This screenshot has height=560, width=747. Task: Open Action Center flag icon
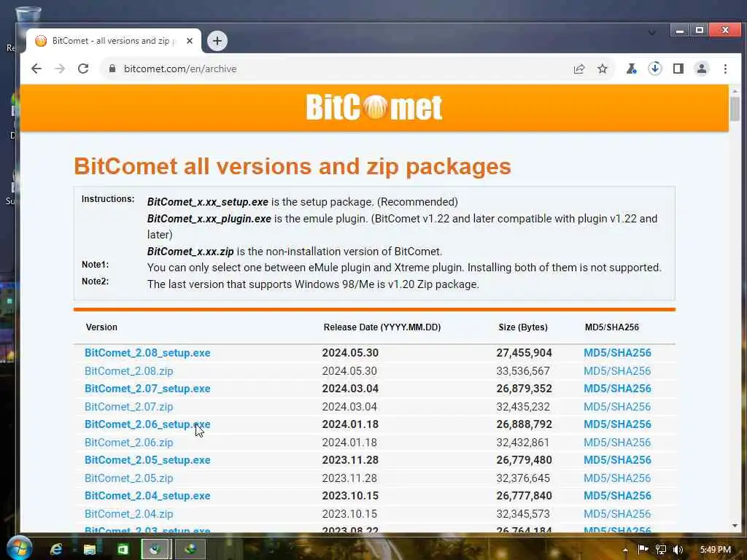click(x=643, y=550)
